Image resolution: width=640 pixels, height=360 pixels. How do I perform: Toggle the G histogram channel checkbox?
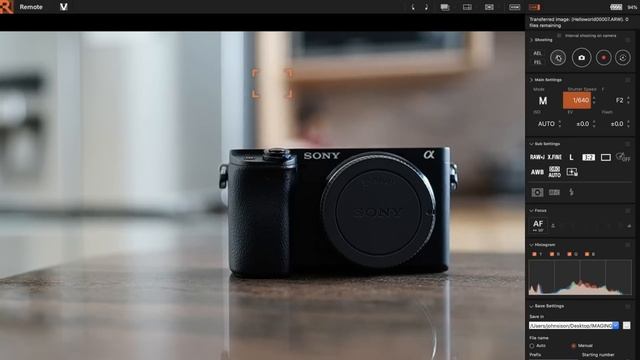pos(569,254)
